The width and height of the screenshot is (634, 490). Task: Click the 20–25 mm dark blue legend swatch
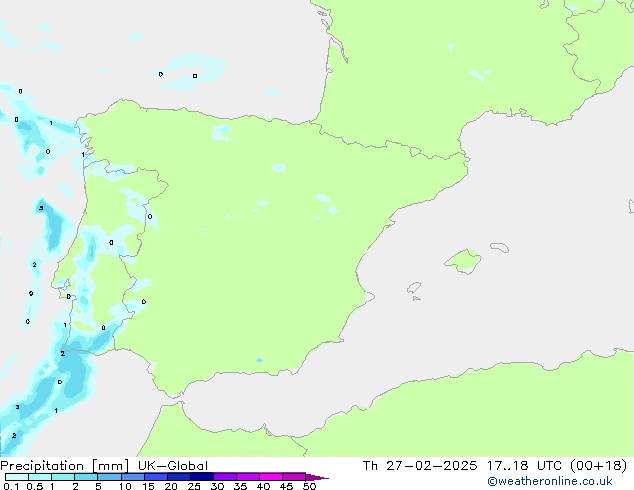pyautogui.click(x=178, y=477)
